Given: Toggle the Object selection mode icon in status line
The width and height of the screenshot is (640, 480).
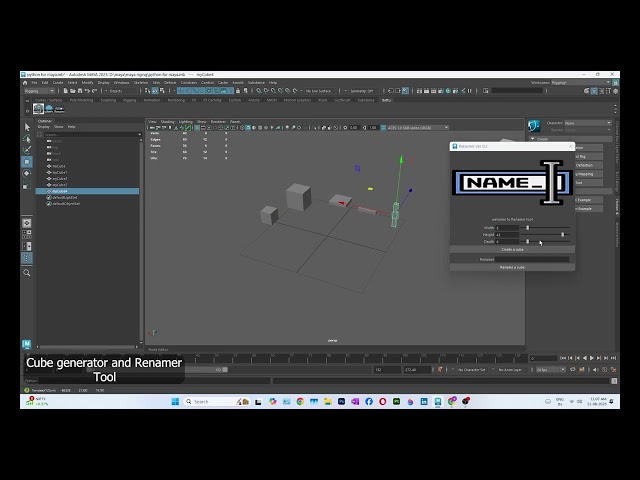Looking at the screenshot, I should click(x=155, y=91).
